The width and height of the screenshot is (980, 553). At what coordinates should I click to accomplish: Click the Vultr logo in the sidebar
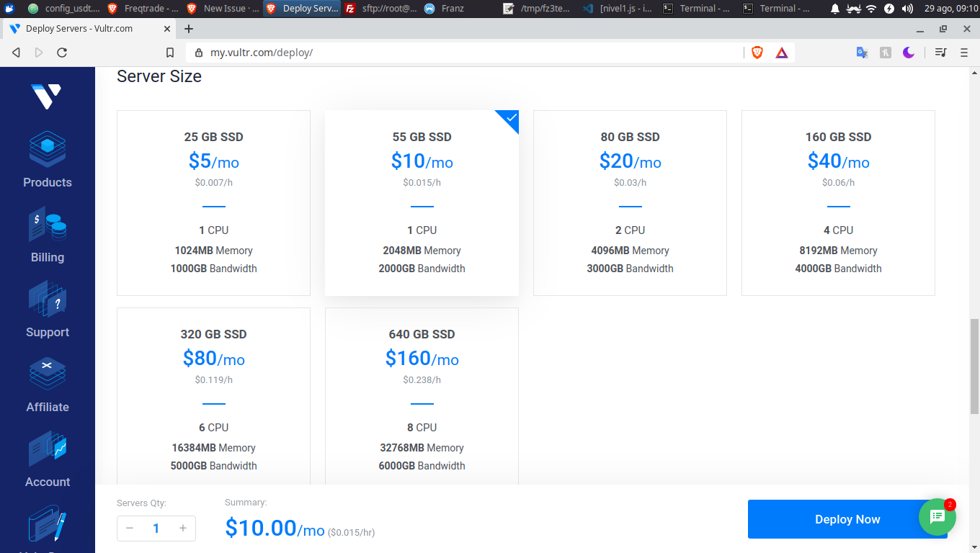click(46, 96)
